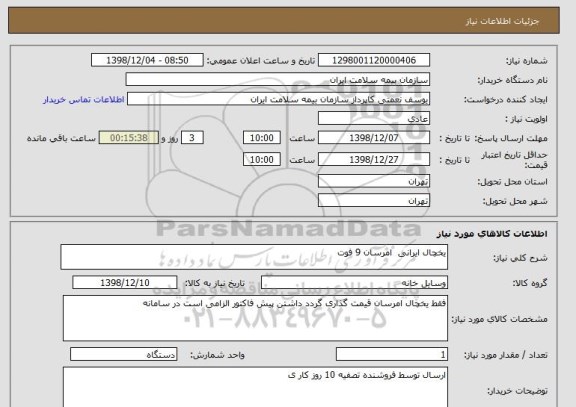Select the remaining days field showing 3
The width and height of the screenshot is (576, 407).
[192, 138]
